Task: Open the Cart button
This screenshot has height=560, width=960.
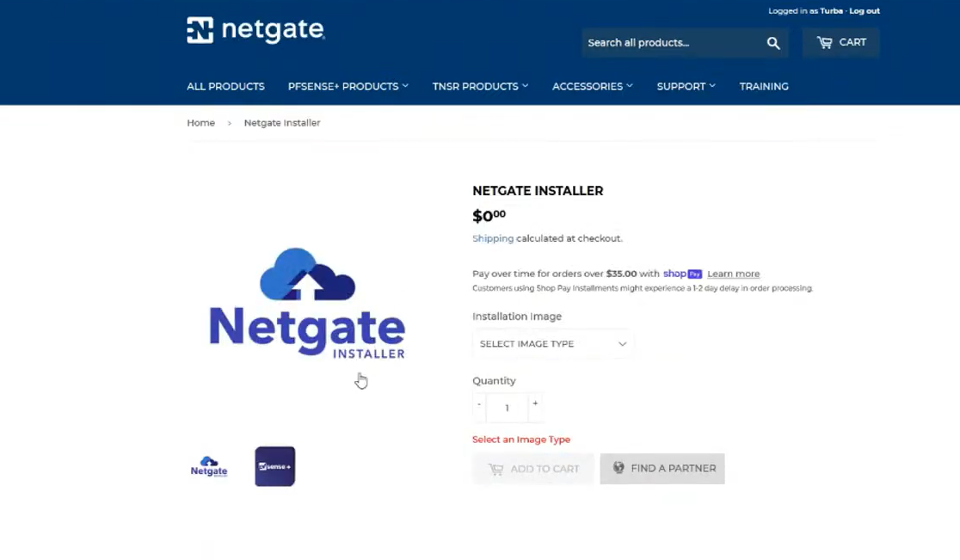Action: tap(841, 42)
